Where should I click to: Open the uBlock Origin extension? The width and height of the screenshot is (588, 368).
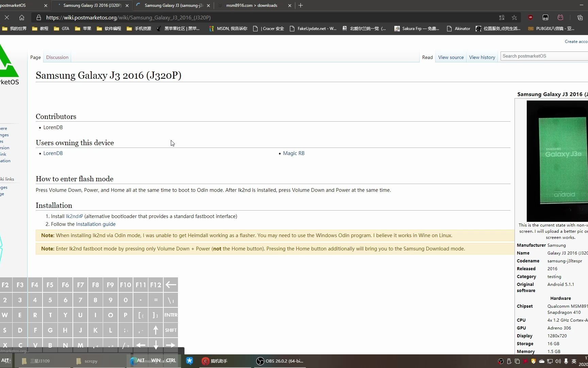(530, 17)
